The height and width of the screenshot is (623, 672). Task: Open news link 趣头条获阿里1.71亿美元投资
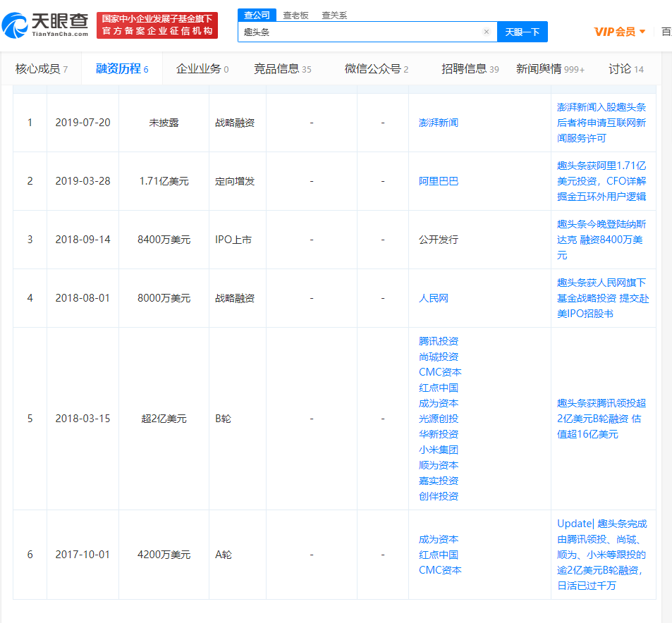point(601,181)
